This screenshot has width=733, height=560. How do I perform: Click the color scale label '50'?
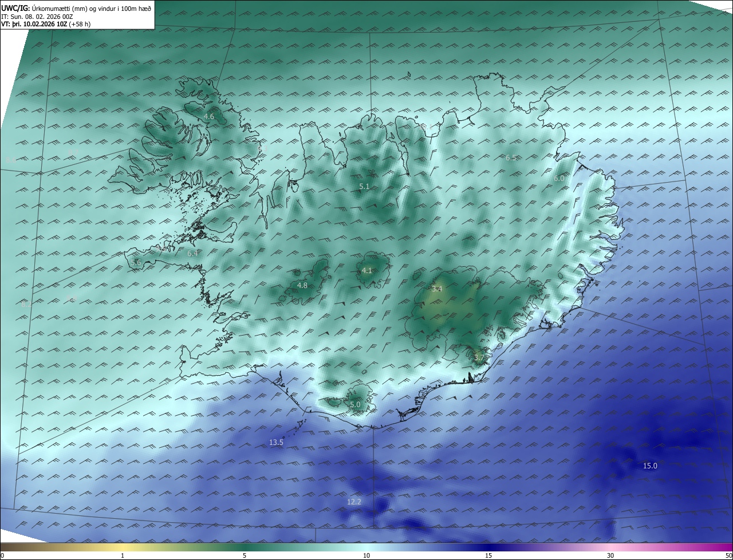pos(728,555)
